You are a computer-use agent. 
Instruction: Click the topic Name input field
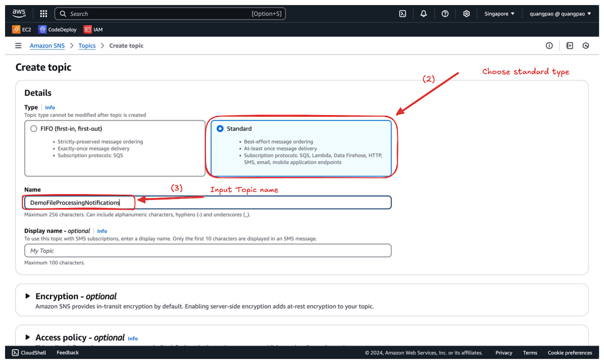[x=208, y=203]
